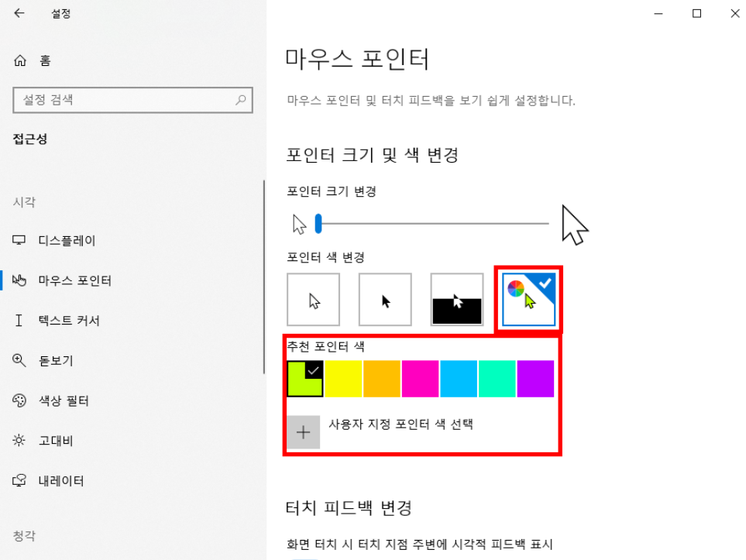746x560 pixels.
Task: Click the plus button for custom color
Action: click(x=304, y=432)
